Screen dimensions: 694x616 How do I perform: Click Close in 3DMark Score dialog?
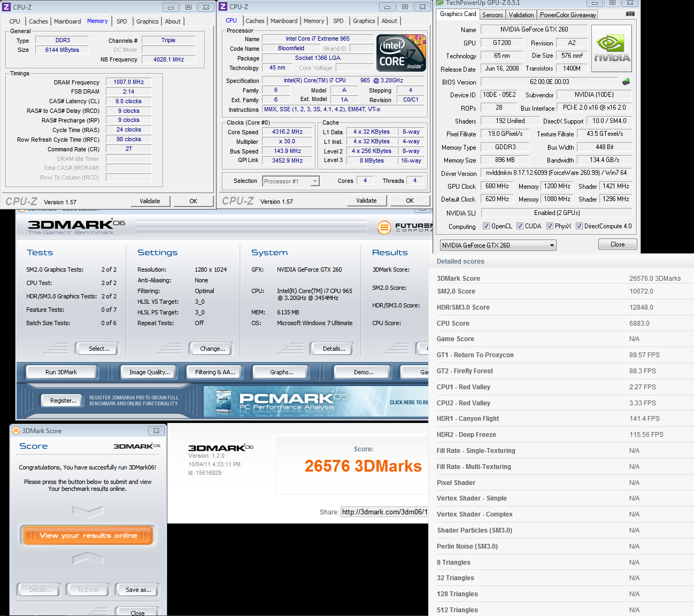(x=137, y=613)
